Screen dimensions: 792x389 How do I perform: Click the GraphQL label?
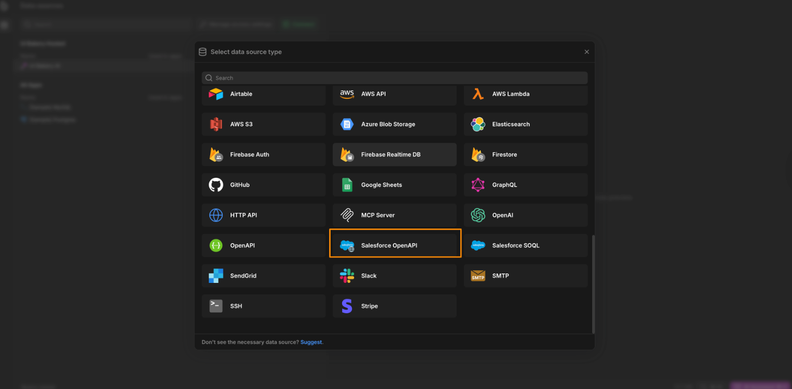coord(505,185)
